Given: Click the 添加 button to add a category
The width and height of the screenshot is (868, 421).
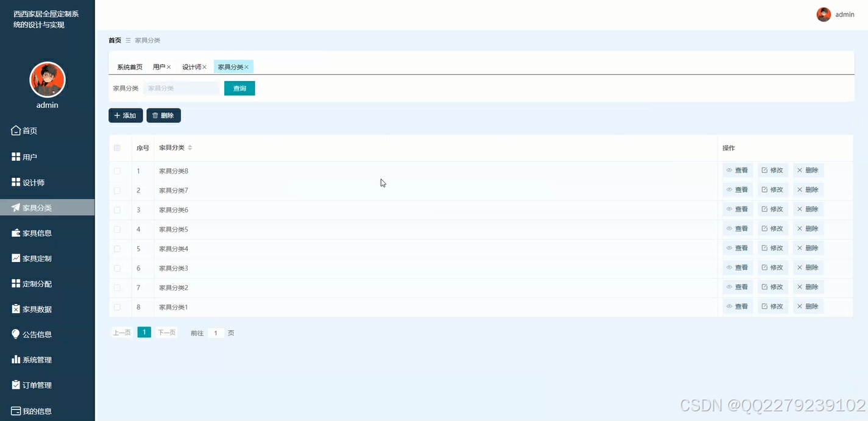Looking at the screenshot, I should tap(125, 115).
